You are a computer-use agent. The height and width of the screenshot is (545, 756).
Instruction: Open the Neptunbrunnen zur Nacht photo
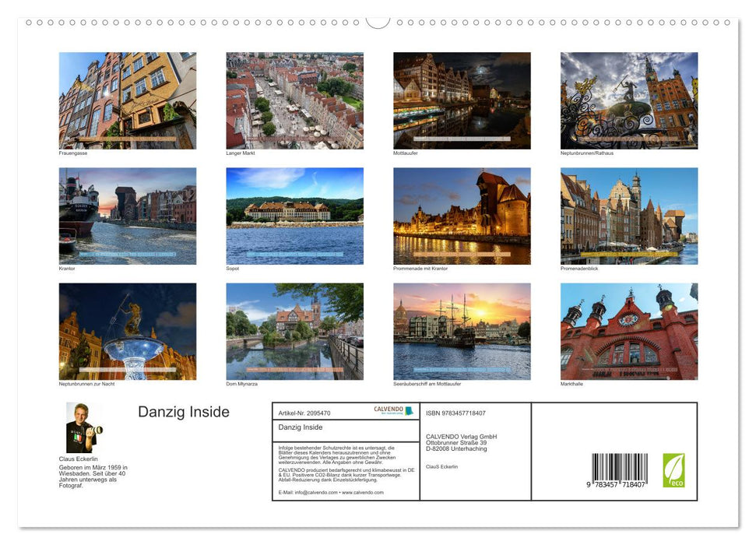(128, 330)
